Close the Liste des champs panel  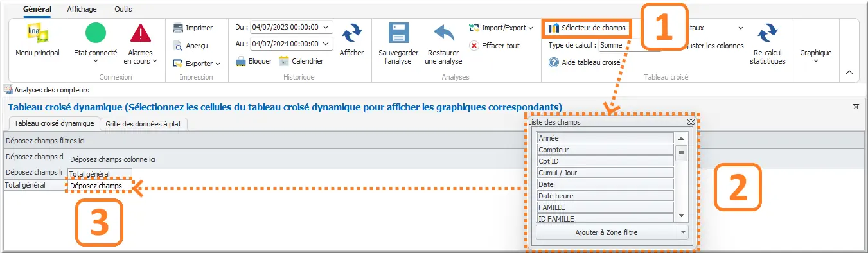691,121
